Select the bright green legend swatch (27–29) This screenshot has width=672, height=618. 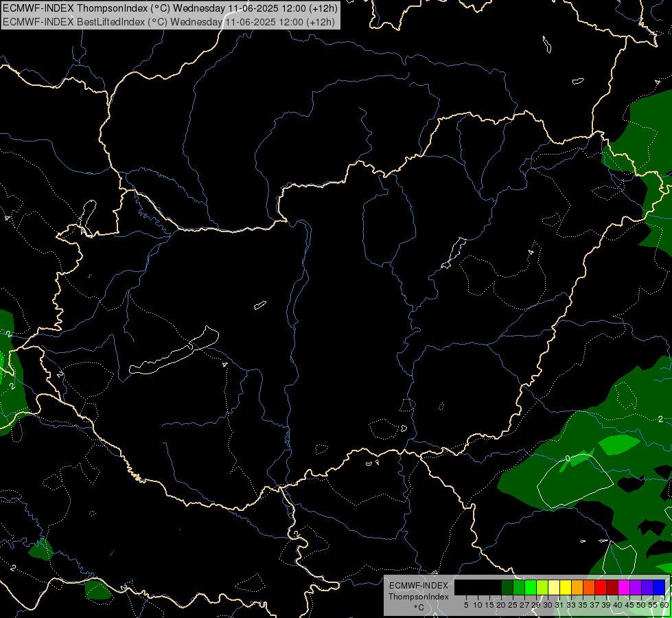pyautogui.click(x=531, y=587)
